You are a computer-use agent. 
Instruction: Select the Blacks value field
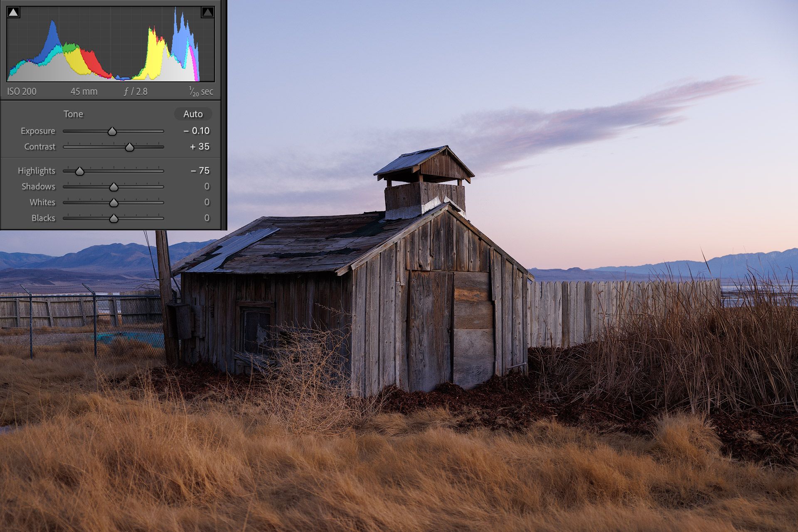pyautogui.click(x=207, y=218)
